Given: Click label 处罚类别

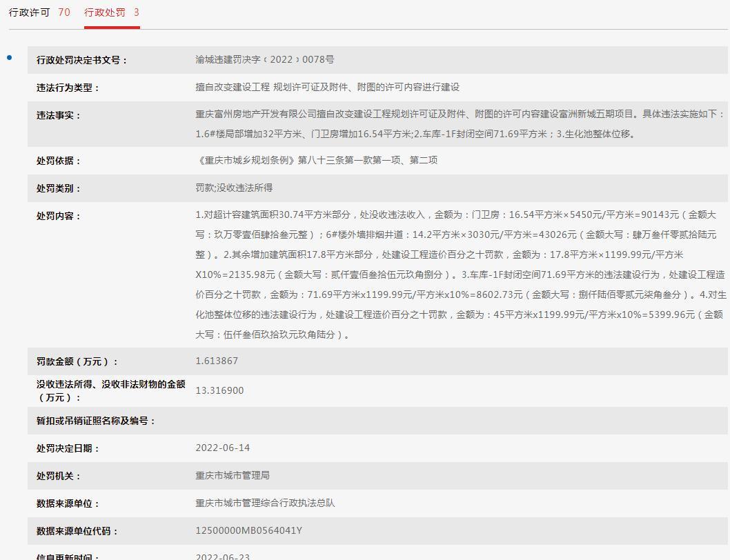Looking at the screenshot, I should 58,188.
